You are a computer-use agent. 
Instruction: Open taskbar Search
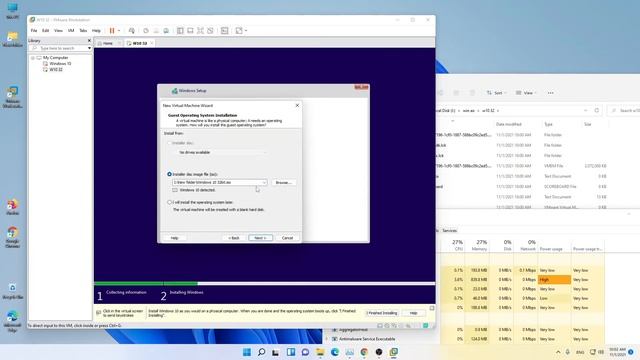[262, 352]
